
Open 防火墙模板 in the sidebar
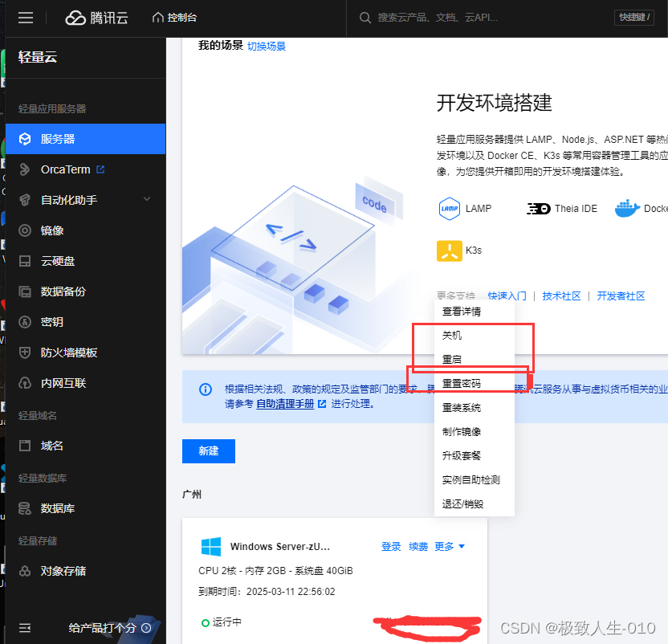[69, 353]
